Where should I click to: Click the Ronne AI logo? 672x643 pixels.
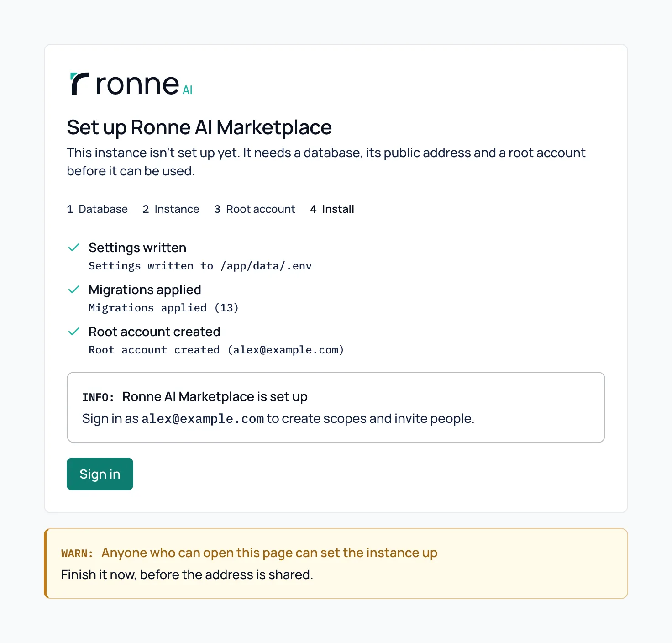click(x=131, y=84)
